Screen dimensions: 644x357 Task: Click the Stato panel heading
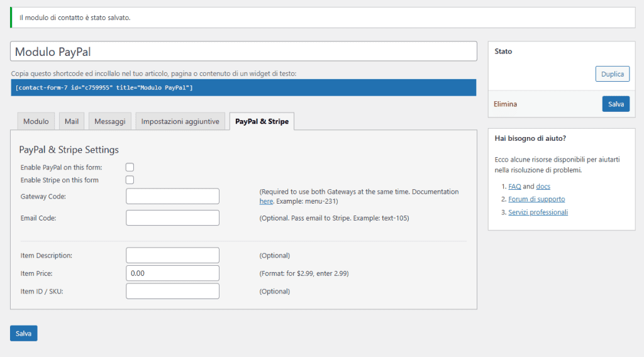pyautogui.click(x=503, y=52)
